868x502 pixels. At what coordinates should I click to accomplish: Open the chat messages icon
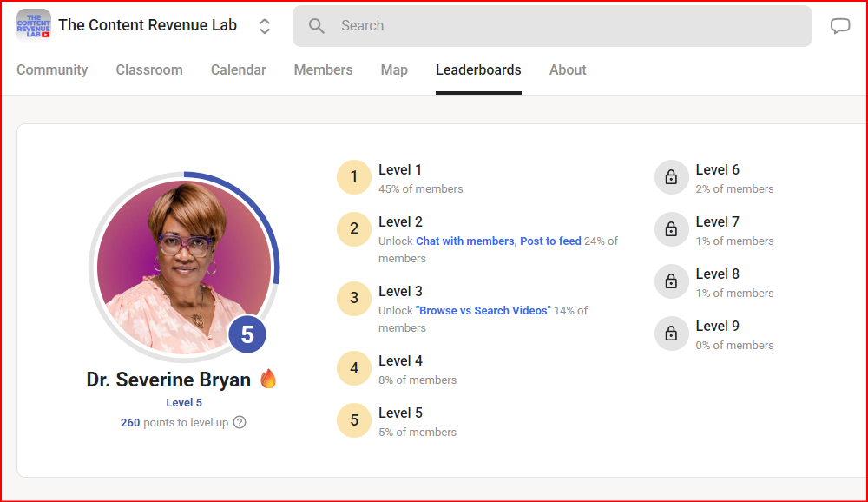click(840, 26)
